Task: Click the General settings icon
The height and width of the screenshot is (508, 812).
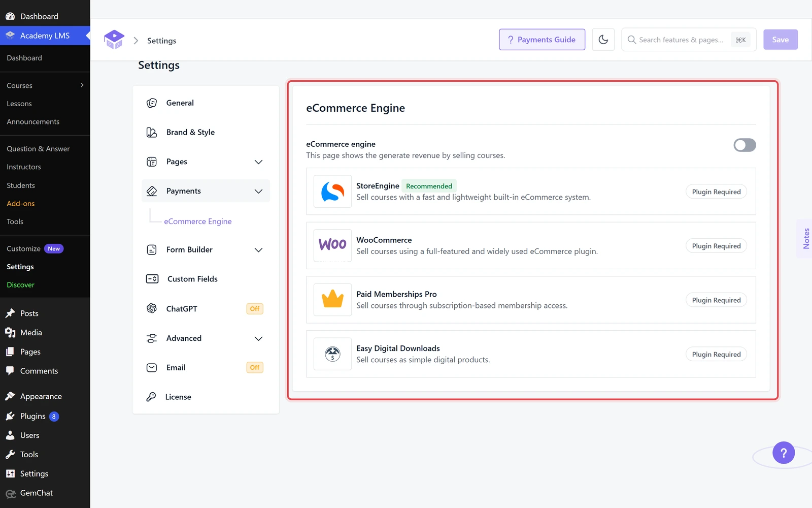Action: coord(152,103)
